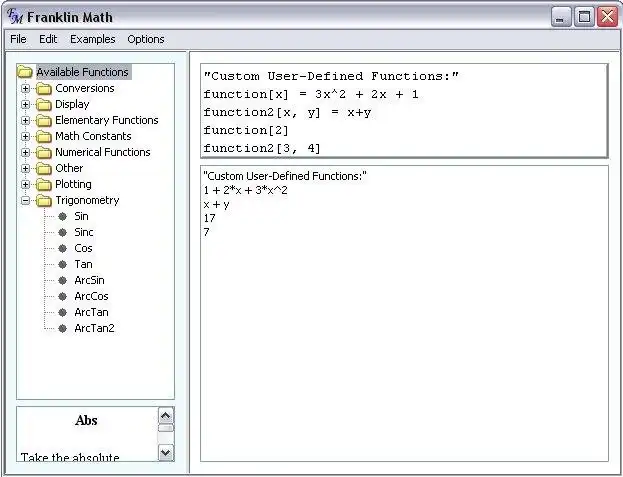The width and height of the screenshot is (623, 477).
Task: Open the Examples menu
Action: pyautogui.click(x=93, y=39)
